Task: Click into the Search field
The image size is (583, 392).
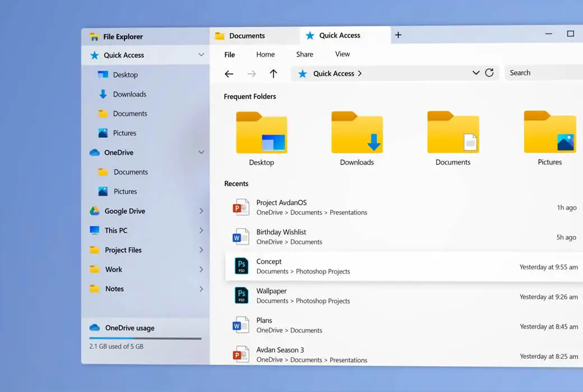Action: pos(544,72)
